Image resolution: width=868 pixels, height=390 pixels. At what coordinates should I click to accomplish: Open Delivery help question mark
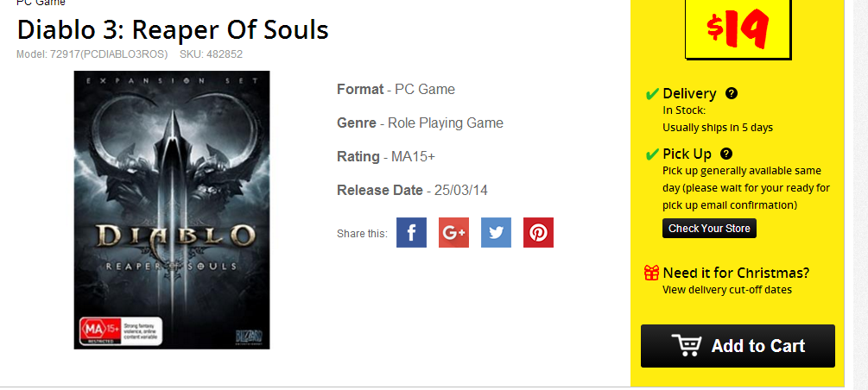[732, 93]
